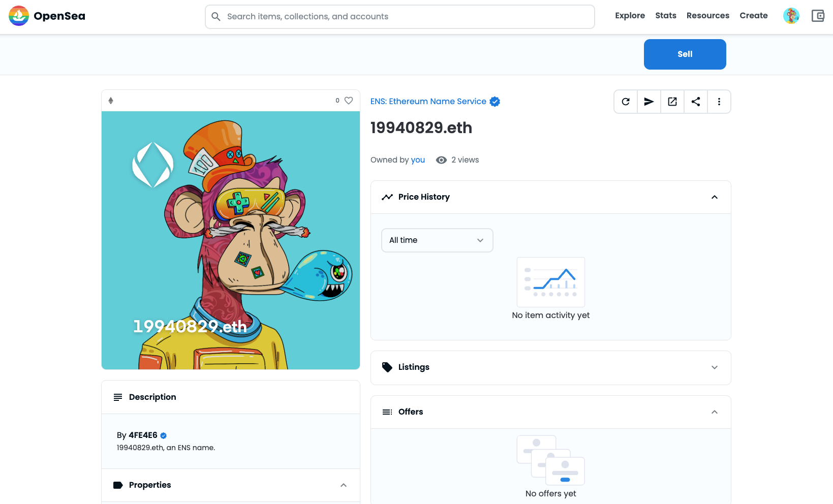Click the refresh metadata icon
Image resolution: width=833 pixels, height=504 pixels.
[x=626, y=102]
